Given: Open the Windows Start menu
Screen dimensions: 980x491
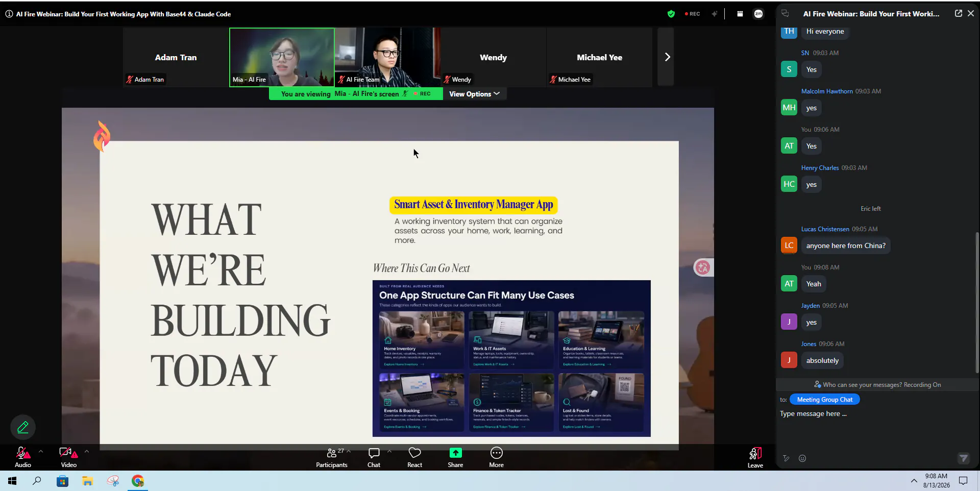Looking at the screenshot, I should coord(12,481).
